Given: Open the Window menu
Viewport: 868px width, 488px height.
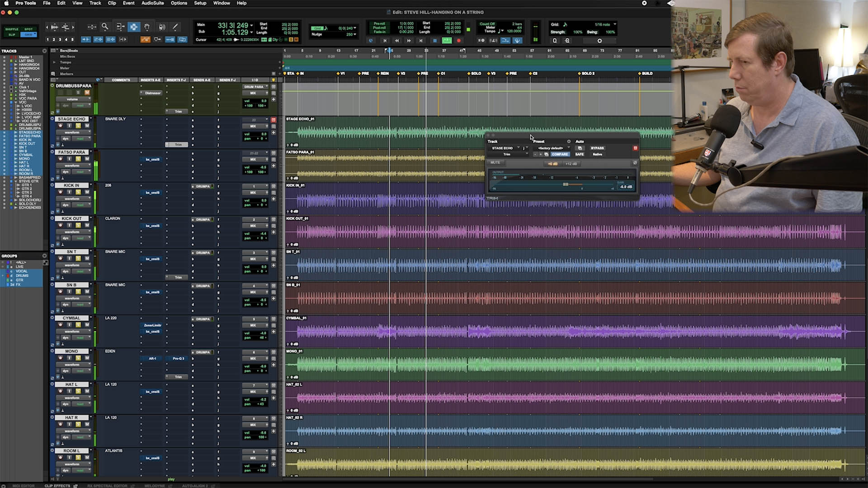Looking at the screenshot, I should tap(222, 3).
